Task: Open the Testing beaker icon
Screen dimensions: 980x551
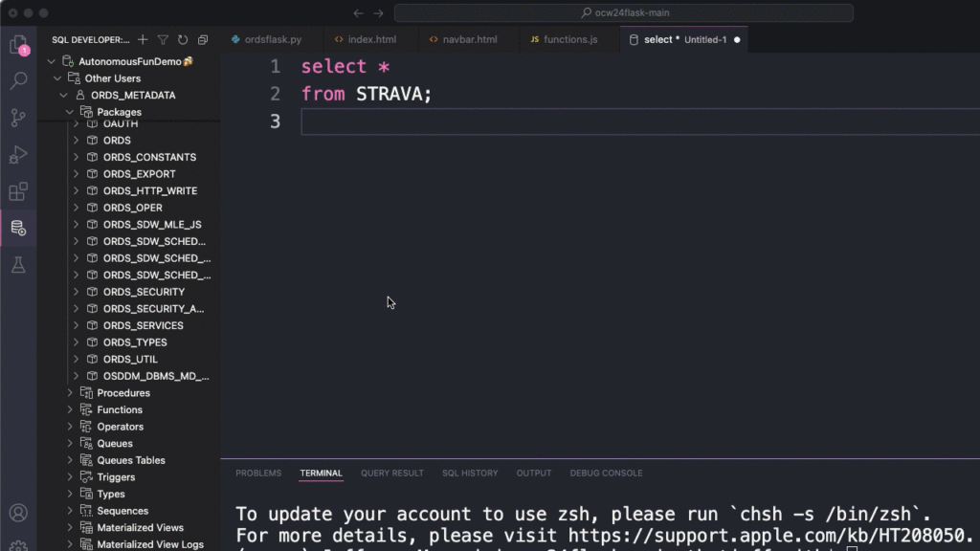Action: [x=19, y=264]
